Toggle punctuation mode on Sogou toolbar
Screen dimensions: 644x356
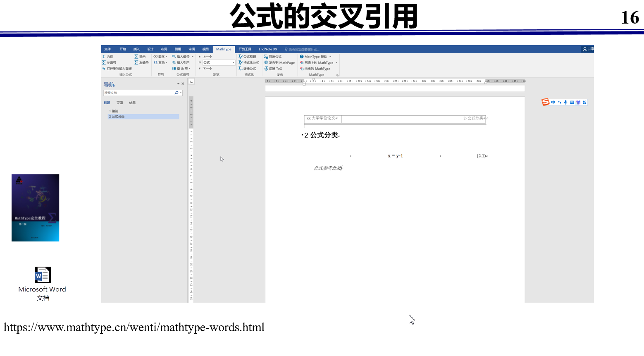pyautogui.click(x=560, y=102)
